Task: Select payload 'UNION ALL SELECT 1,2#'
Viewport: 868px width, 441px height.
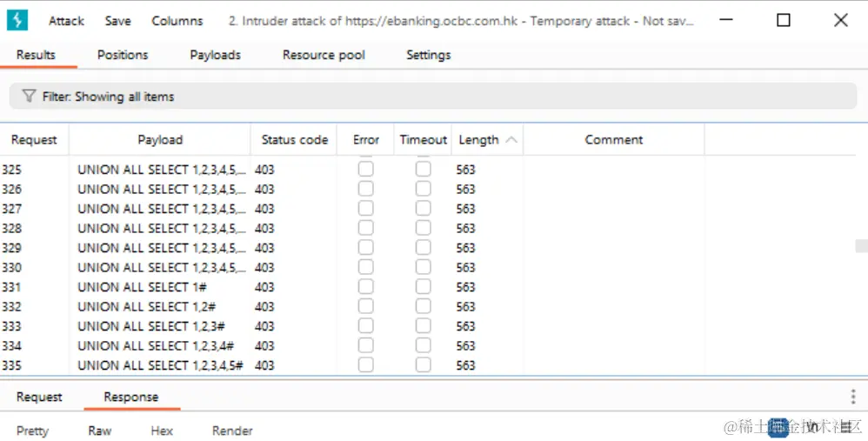Action: 147,306
